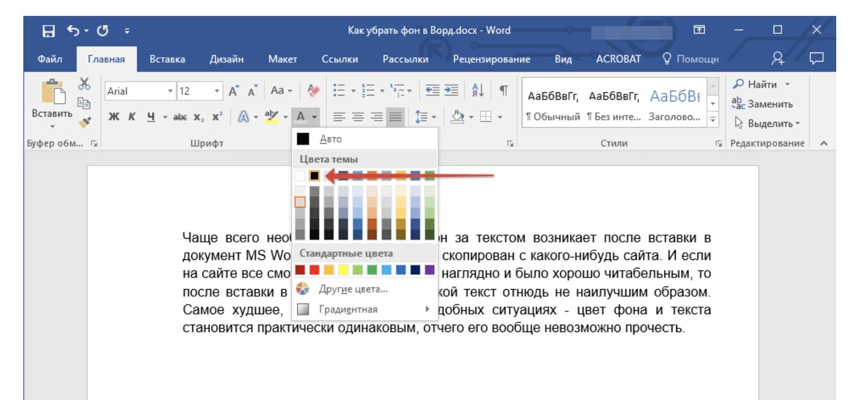The width and height of the screenshot is (868, 400).
Task: Open the Share person icon
Action: (777, 58)
